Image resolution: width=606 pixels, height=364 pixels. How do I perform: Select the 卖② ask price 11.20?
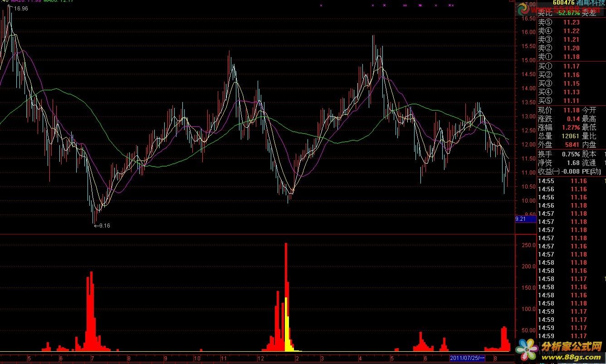coord(572,48)
